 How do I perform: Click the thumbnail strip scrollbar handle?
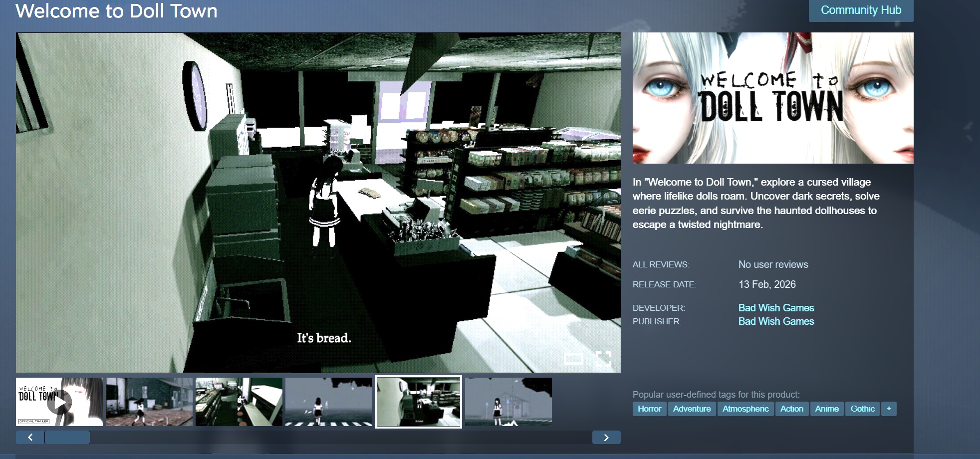click(x=67, y=437)
